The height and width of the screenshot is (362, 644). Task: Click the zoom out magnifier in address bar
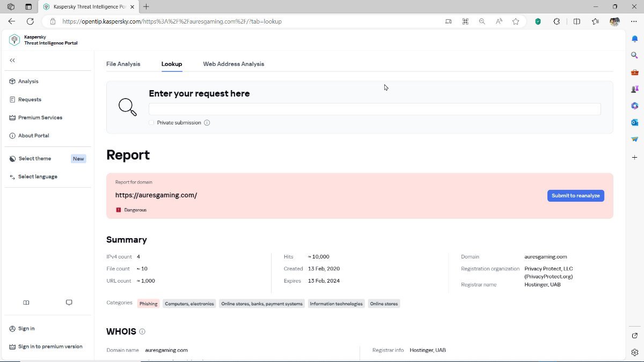[482, 21]
